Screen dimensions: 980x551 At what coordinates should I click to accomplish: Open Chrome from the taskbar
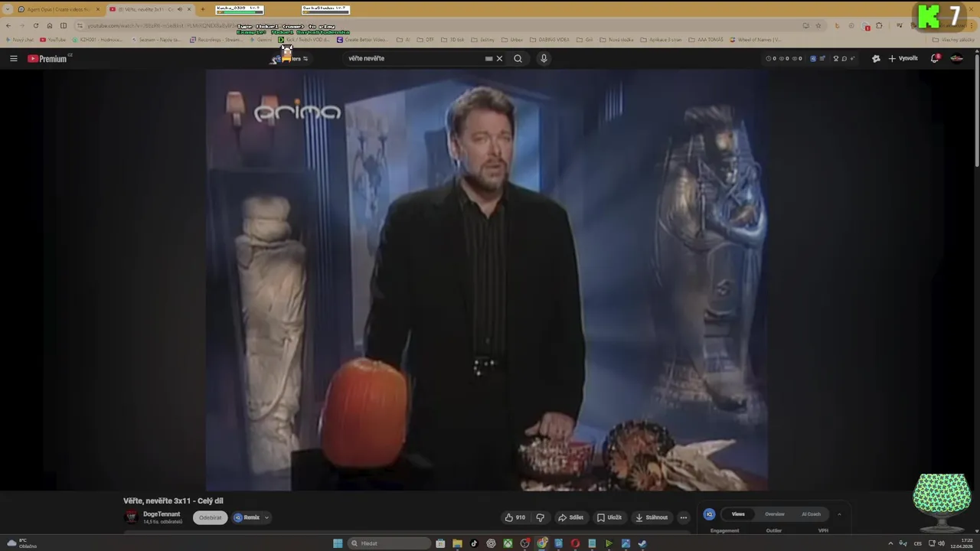(541, 543)
